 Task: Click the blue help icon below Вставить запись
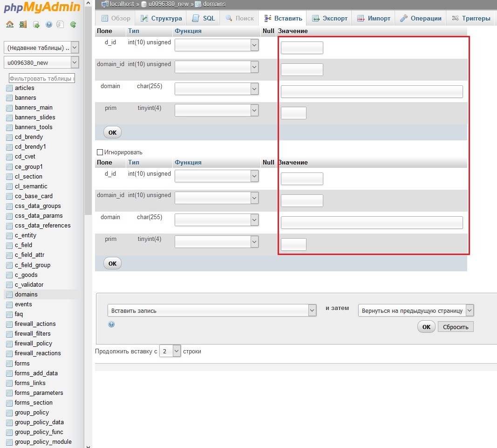(111, 324)
